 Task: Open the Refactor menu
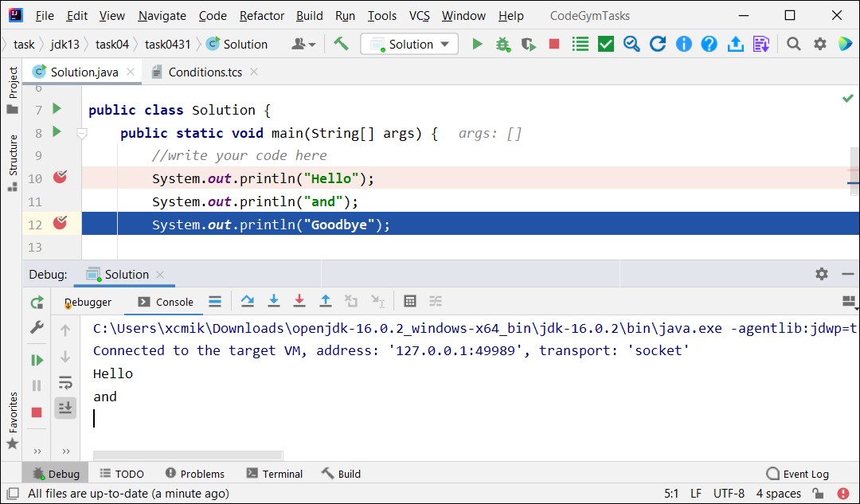pos(262,16)
